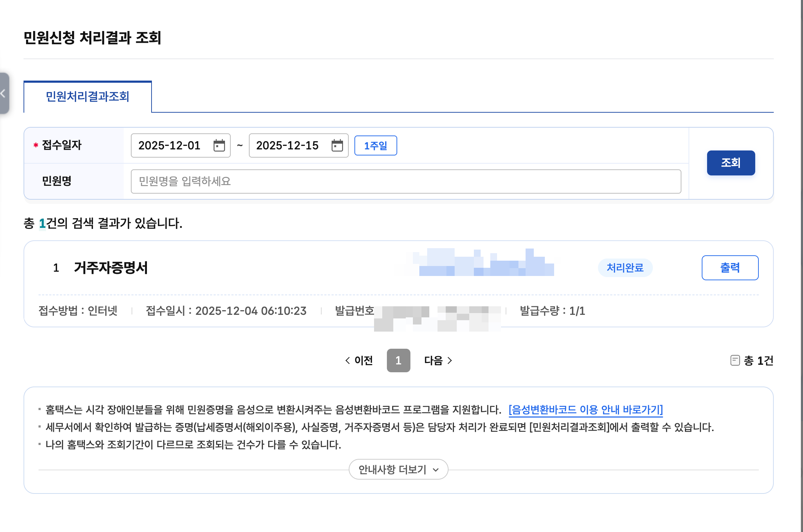
Task: Expand 안내사항 더보기 section
Action: [x=398, y=469]
